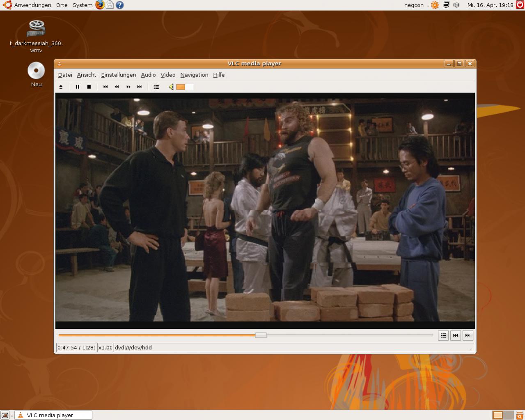Screen dimensions: 525x420
Task: Go to previous chapter in top toolbar
Action: (105, 87)
